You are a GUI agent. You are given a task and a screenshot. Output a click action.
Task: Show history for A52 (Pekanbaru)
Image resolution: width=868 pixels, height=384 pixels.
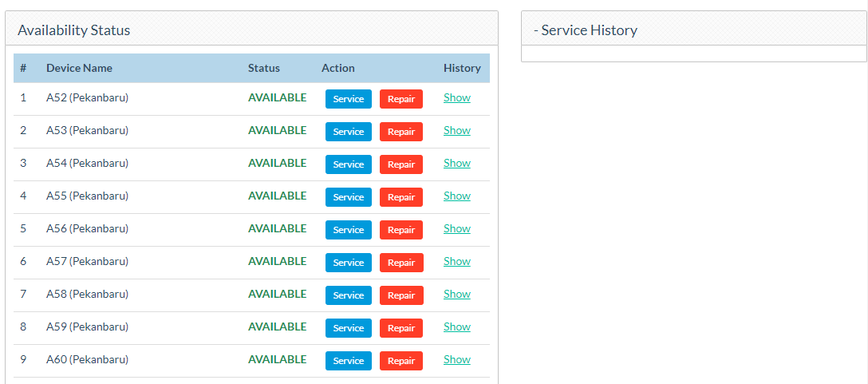(x=456, y=97)
